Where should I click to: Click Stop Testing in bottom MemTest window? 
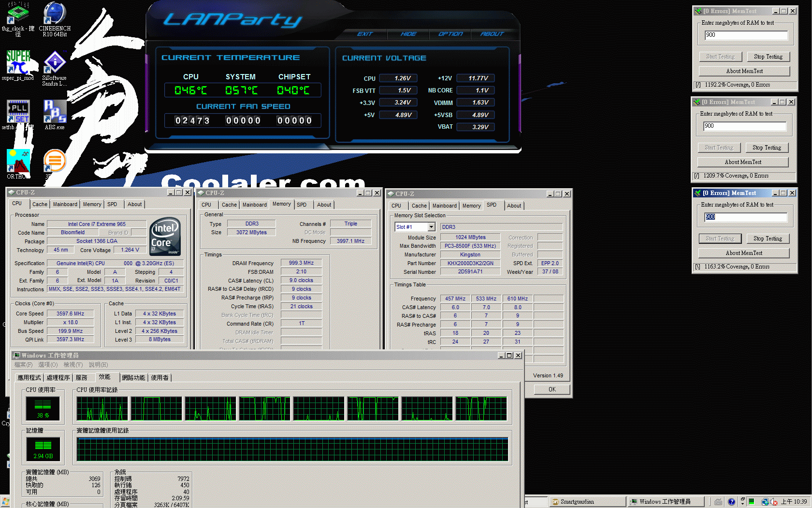point(768,239)
